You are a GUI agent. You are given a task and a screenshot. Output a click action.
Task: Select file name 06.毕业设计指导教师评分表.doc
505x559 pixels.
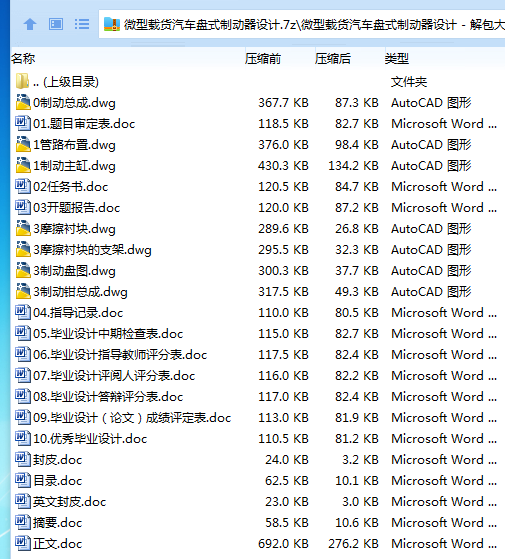tap(120, 355)
